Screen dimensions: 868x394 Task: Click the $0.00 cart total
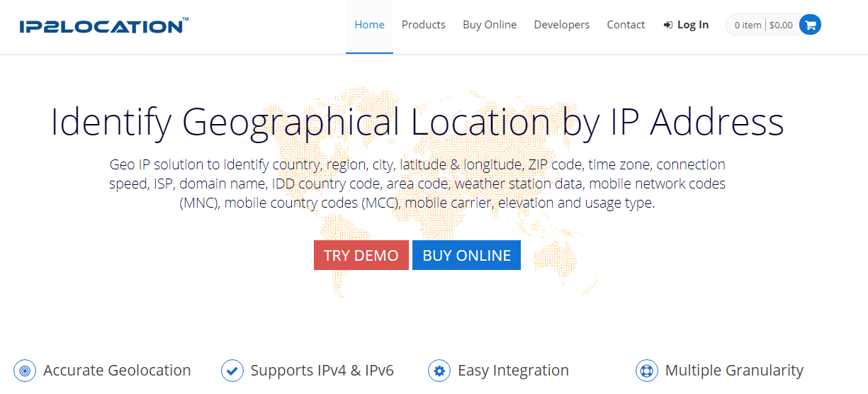pyautogui.click(x=781, y=25)
